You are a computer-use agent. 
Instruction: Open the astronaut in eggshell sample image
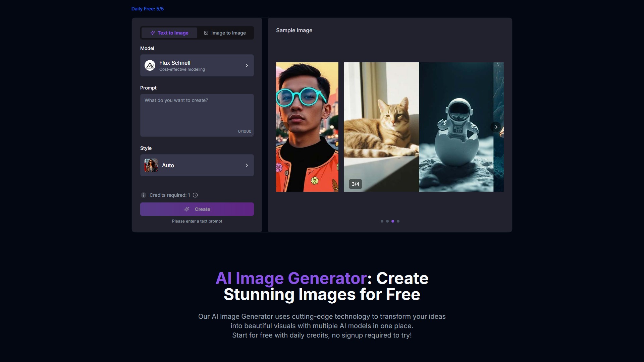456,127
